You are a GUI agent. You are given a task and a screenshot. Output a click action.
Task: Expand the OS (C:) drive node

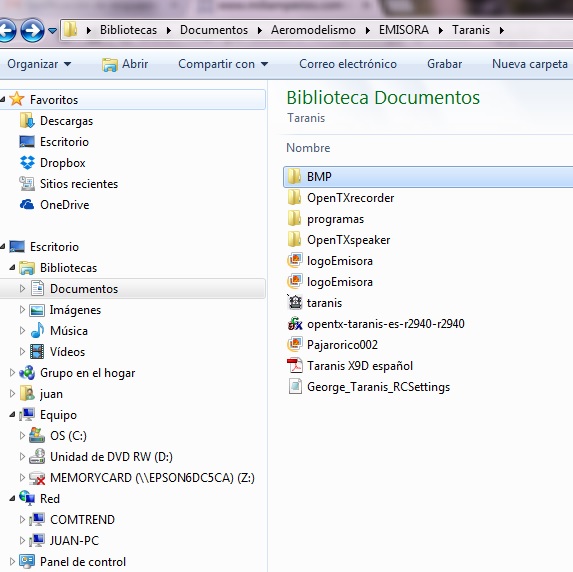tap(22, 435)
